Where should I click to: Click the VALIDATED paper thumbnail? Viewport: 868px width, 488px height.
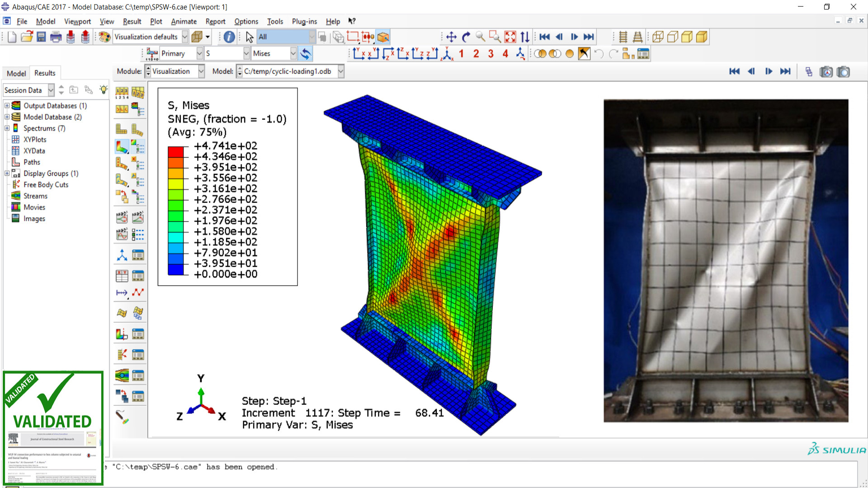click(x=53, y=428)
